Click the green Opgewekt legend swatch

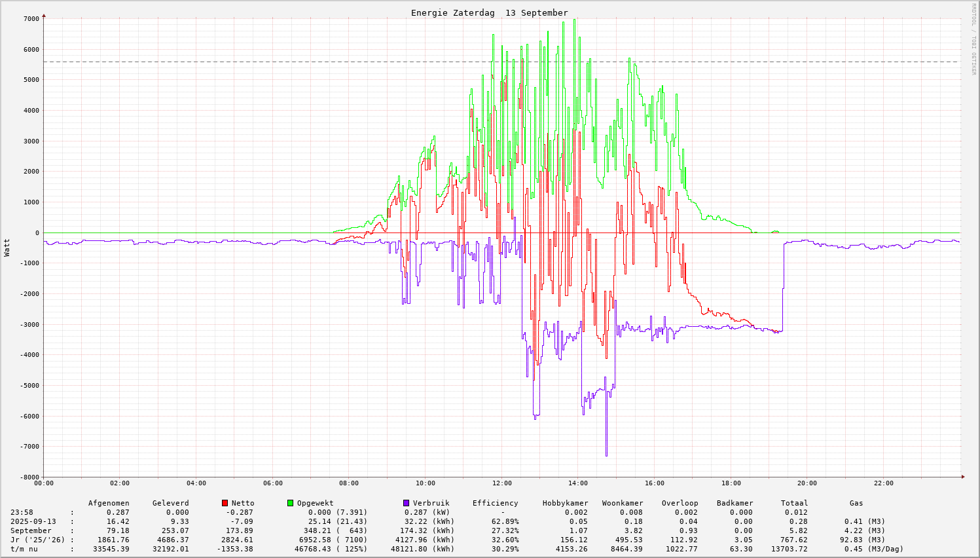[291, 503]
